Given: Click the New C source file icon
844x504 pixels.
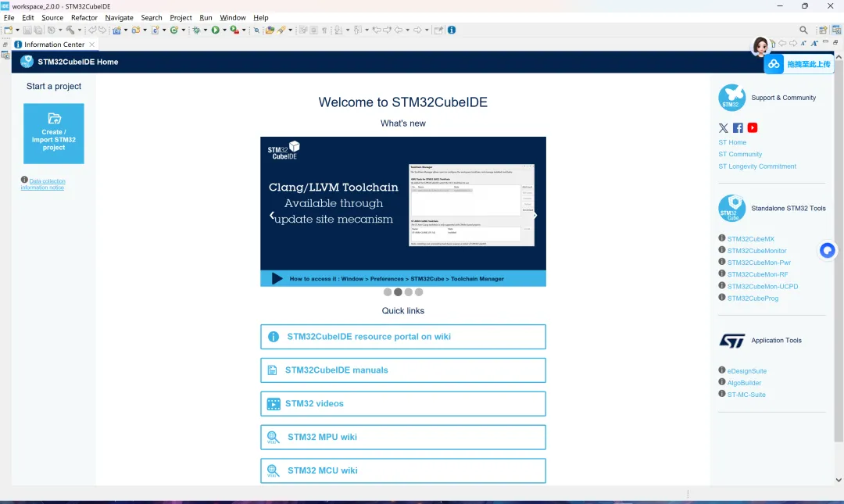Looking at the screenshot, I should click(155, 30).
